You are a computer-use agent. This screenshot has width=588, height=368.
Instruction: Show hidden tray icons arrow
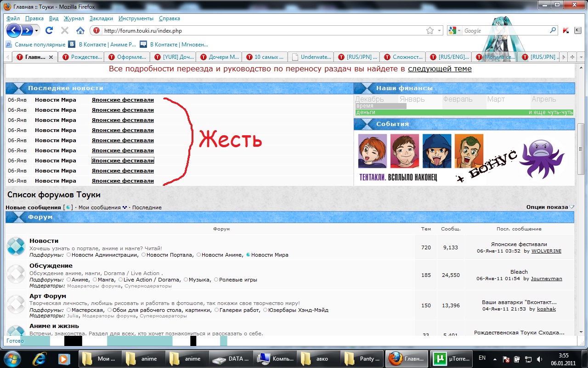496,359
